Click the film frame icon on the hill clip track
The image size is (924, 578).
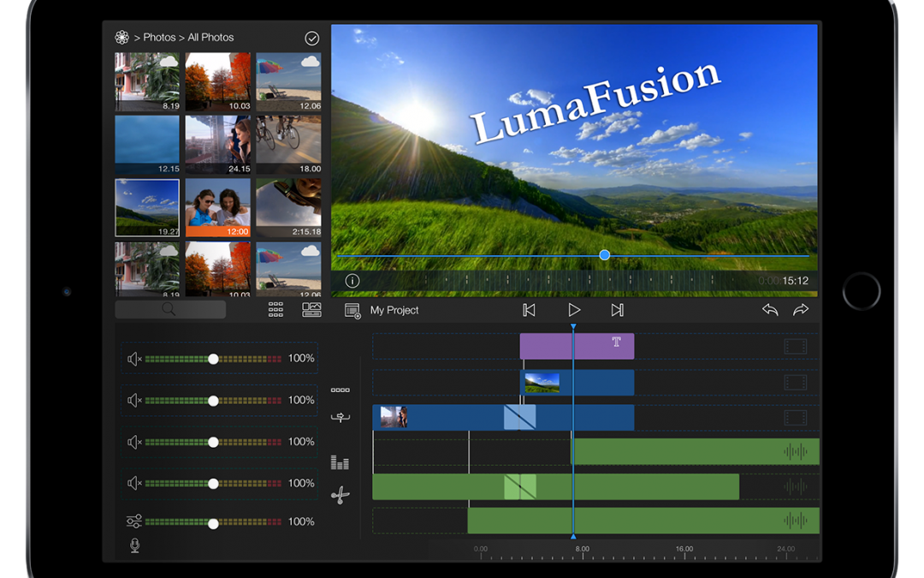pos(796,383)
